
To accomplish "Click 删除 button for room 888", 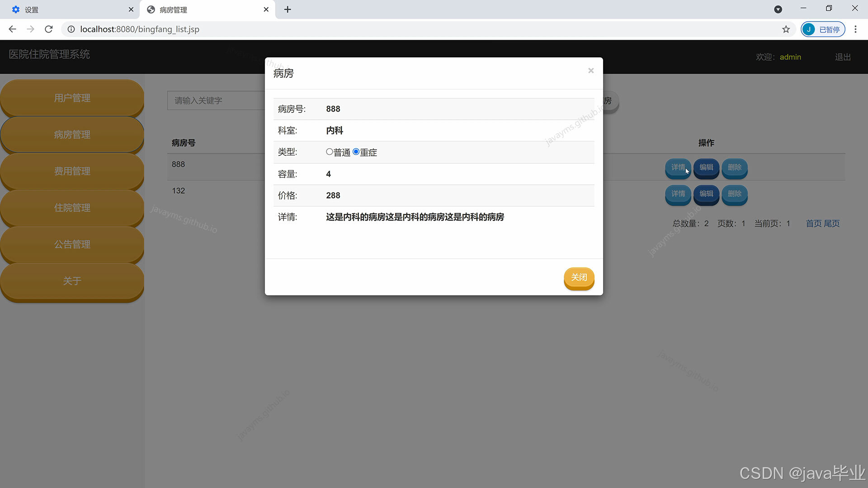I will [x=735, y=168].
